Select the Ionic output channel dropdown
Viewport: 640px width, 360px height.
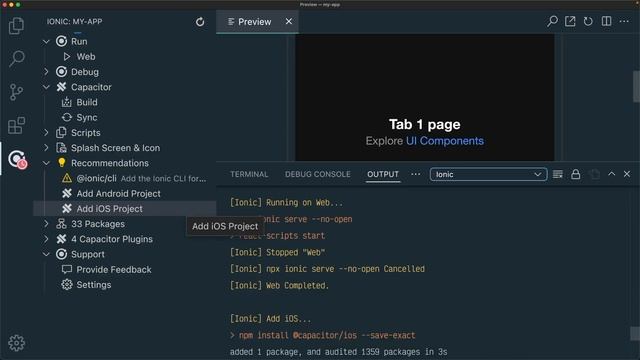click(x=488, y=174)
